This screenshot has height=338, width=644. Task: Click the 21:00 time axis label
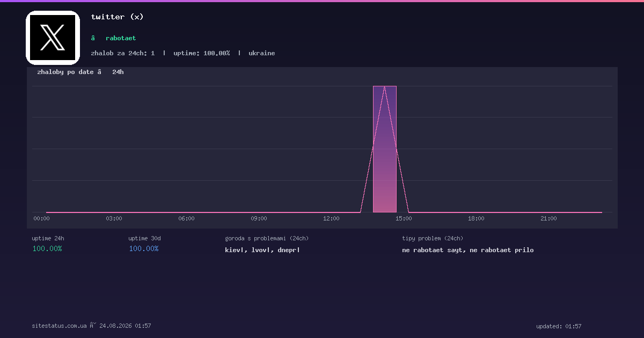pos(548,218)
